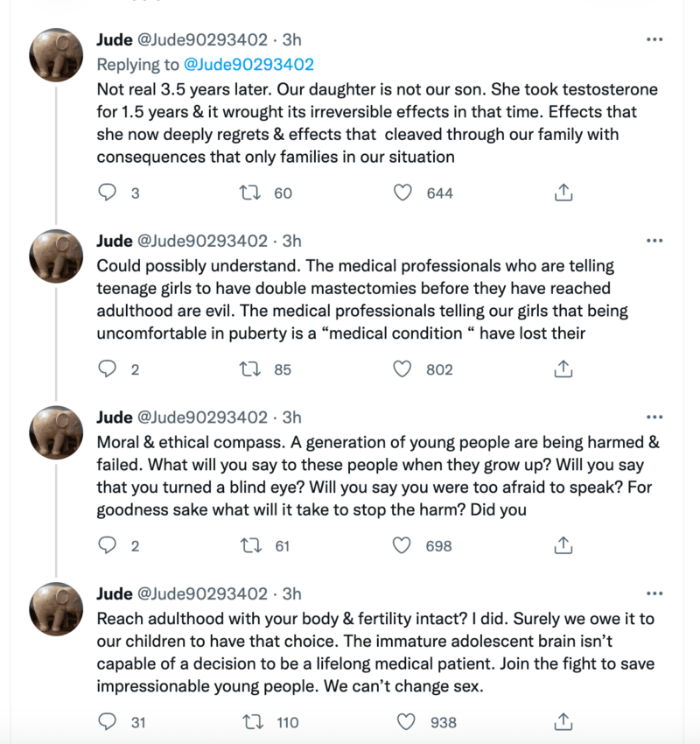
Task: Retweet the tweet with 85 retweets
Action: (250, 368)
